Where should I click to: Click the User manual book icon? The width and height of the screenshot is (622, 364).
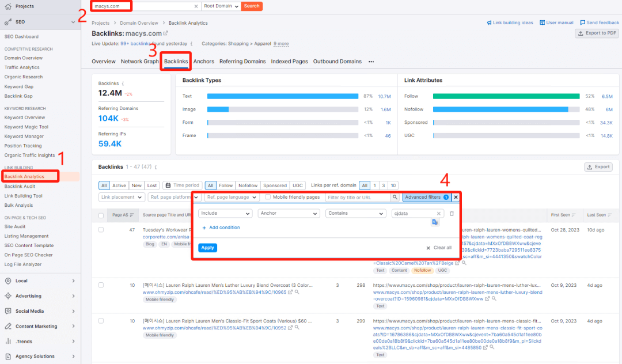click(x=543, y=22)
